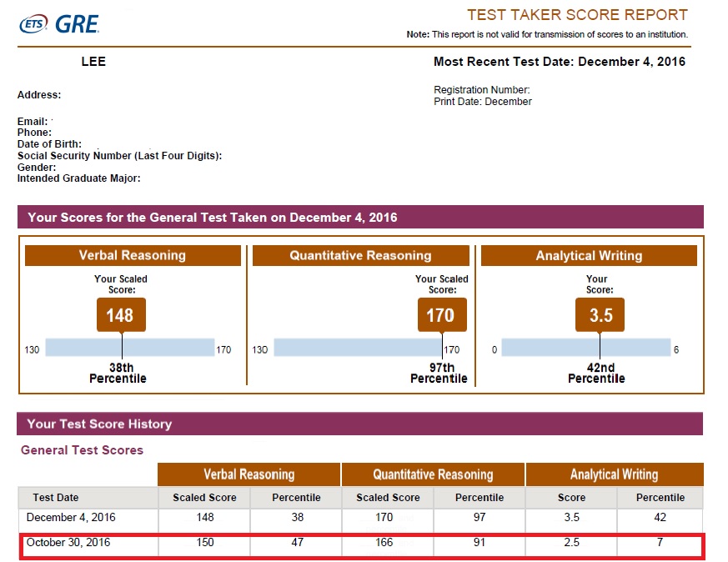
Task: Click the 170 quantitative score badge
Action: (x=442, y=315)
